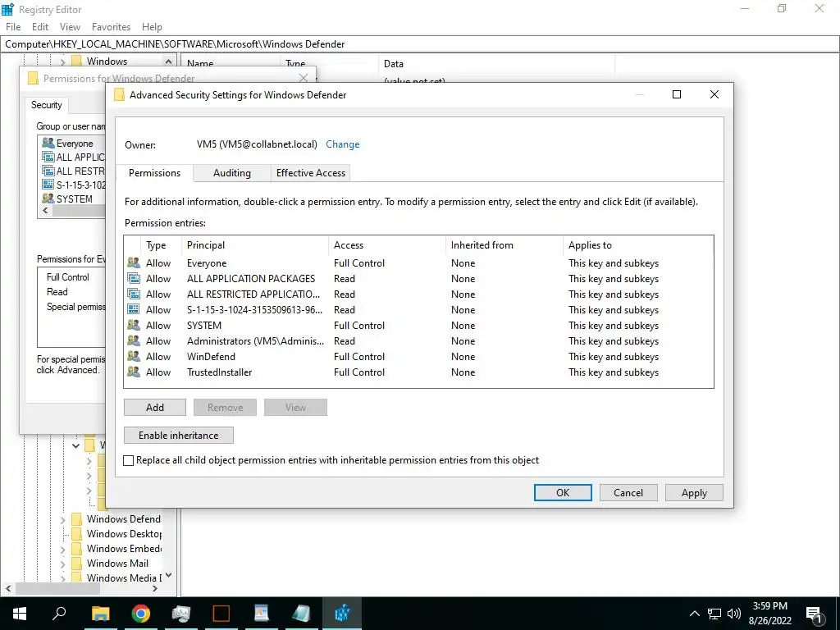Switch to the Effective Access tab
This screenshot has height=630, width=840.
311,173
